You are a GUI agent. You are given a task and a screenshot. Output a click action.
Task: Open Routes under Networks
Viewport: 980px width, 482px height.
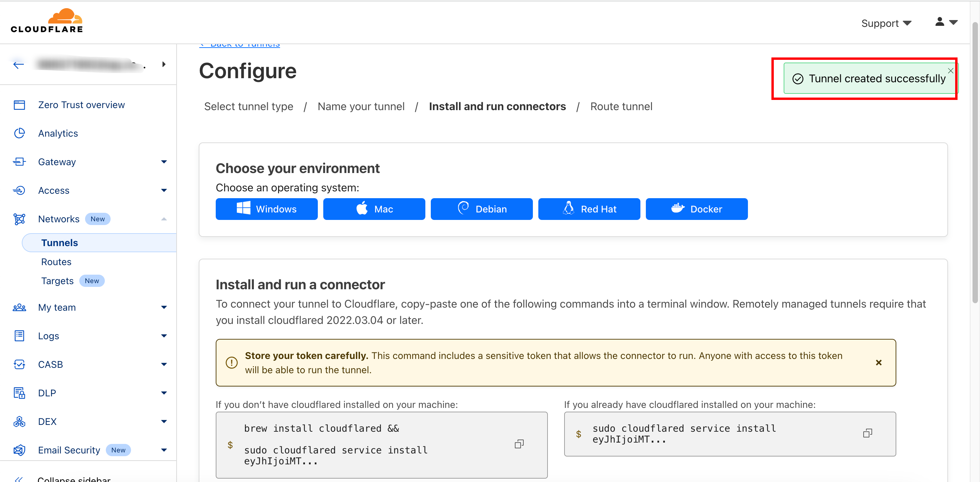56,262
